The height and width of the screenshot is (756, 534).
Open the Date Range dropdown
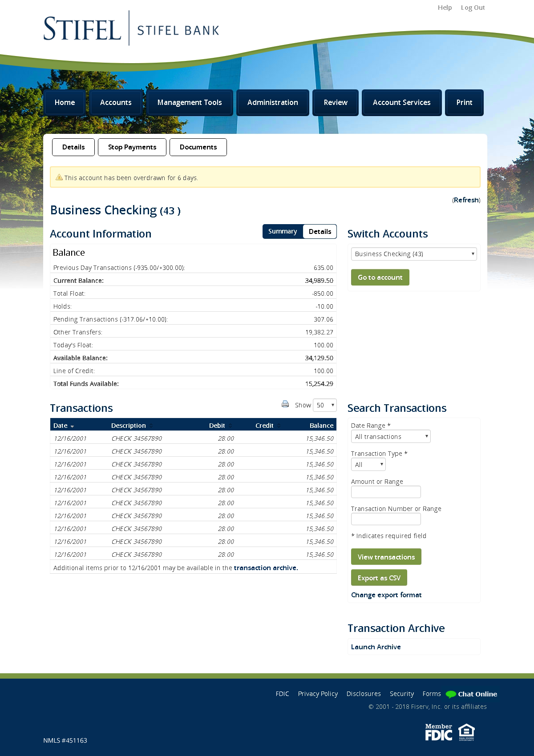click(x=391, y=437)
